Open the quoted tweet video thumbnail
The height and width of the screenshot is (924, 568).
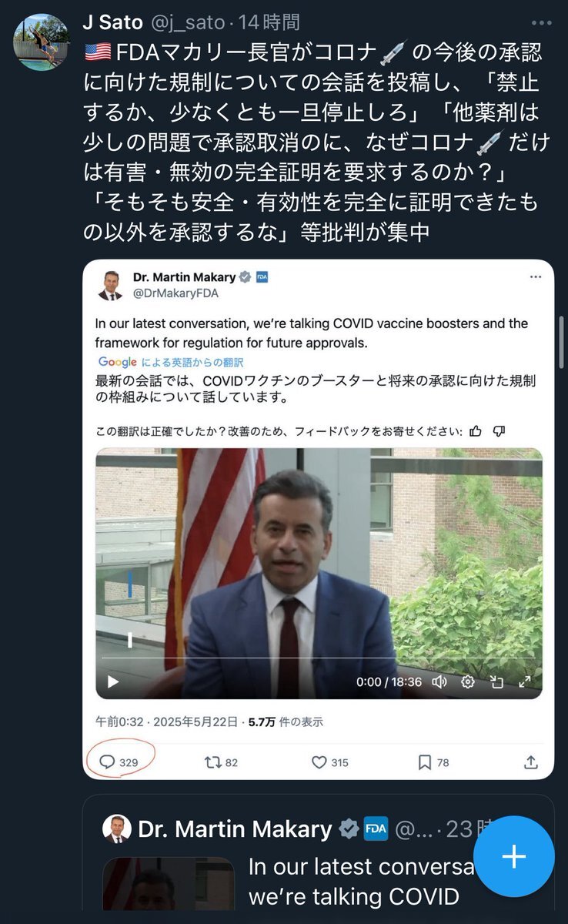[x=169, y=889]
